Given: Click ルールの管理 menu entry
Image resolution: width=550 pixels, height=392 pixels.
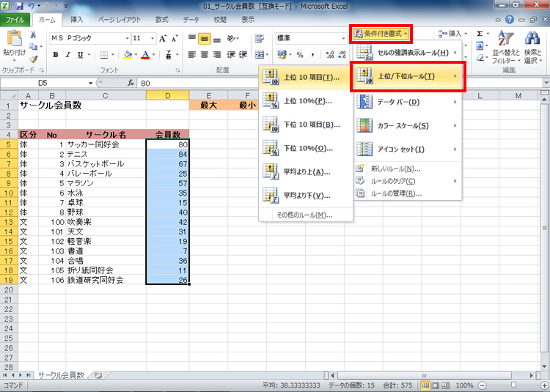Looking at the screenshot, I should [407, 193].
